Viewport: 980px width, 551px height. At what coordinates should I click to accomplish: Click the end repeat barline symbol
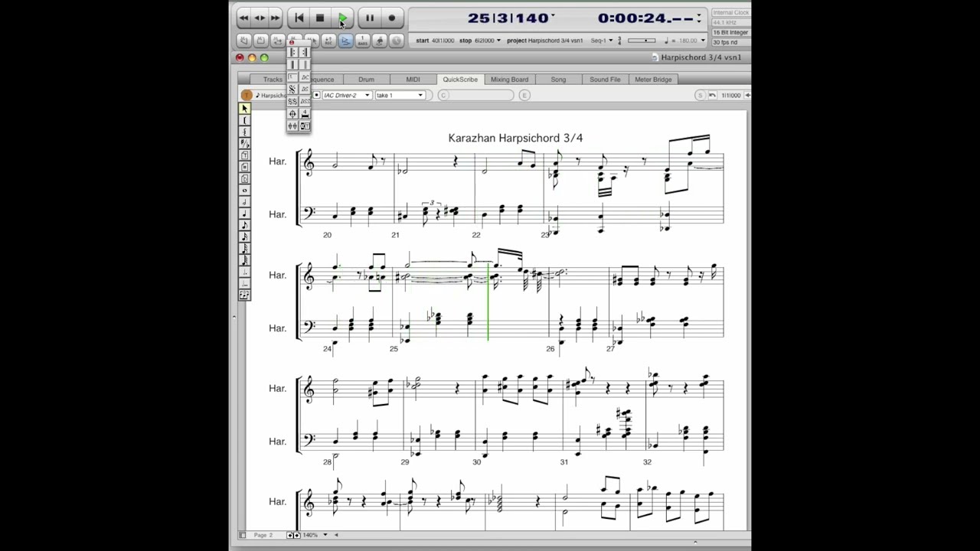[x=305, y=52]
